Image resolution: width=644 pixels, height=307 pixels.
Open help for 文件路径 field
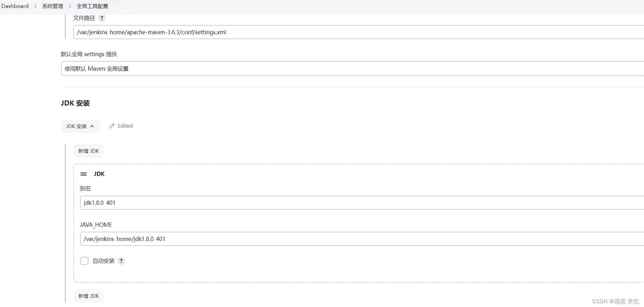[x=102, y=18]
